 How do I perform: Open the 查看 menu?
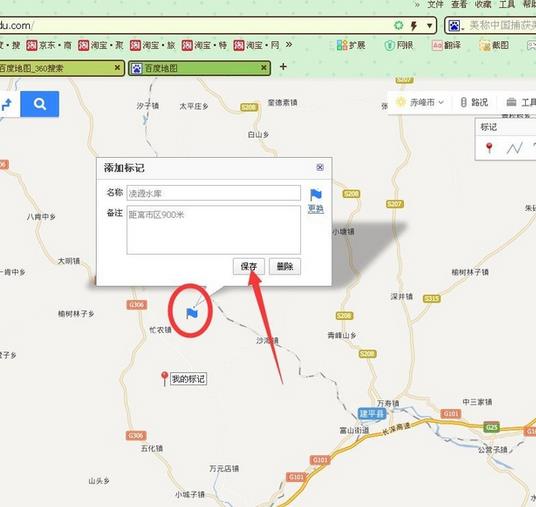[459, 4]
